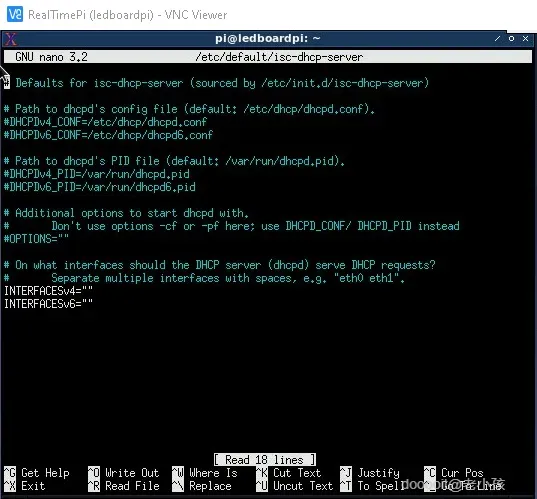Screen dimensions: 537x499
Task: Click the ^R Read File shortcut
Action: pos(124,486)
